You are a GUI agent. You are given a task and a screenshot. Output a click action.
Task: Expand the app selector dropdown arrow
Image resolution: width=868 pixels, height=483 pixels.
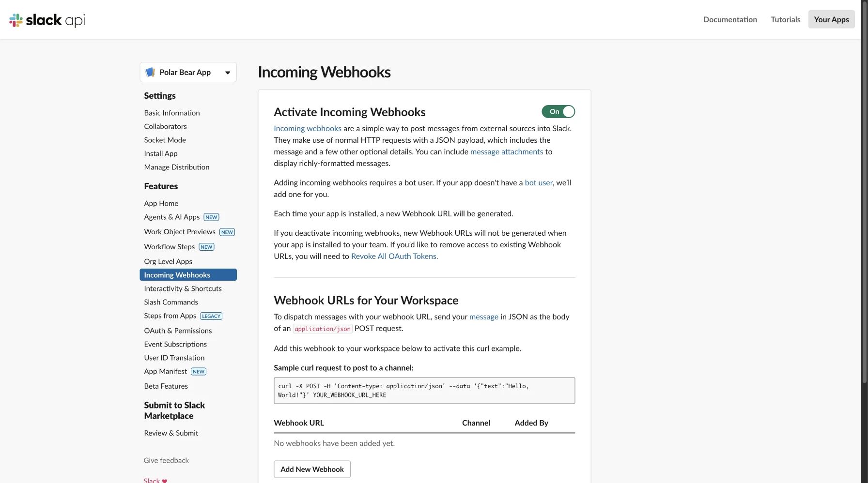click(x=228, y=73)
